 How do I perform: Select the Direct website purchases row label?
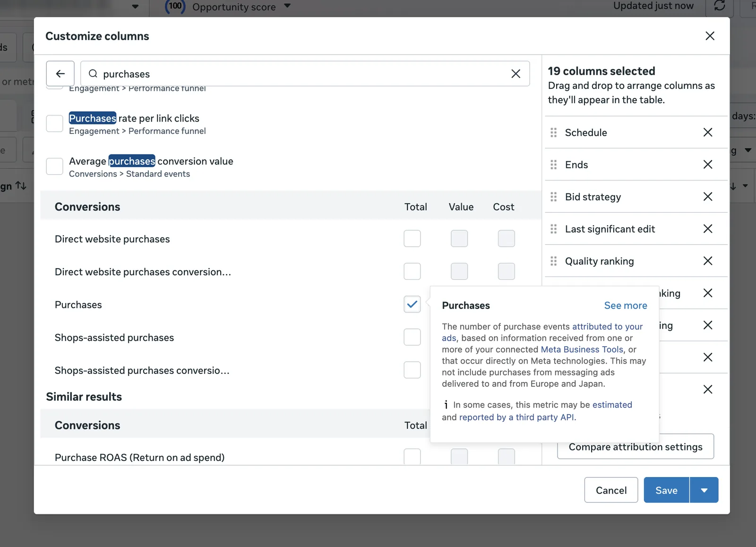pos(112,239)
